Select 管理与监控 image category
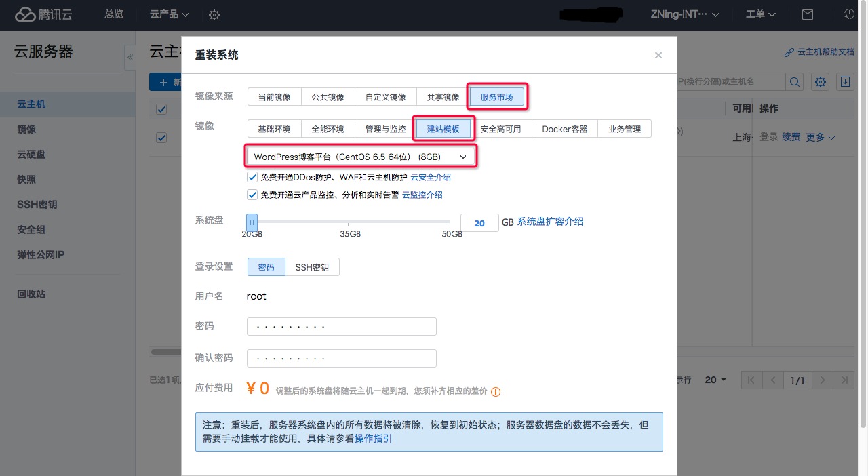 click(386, 129)
